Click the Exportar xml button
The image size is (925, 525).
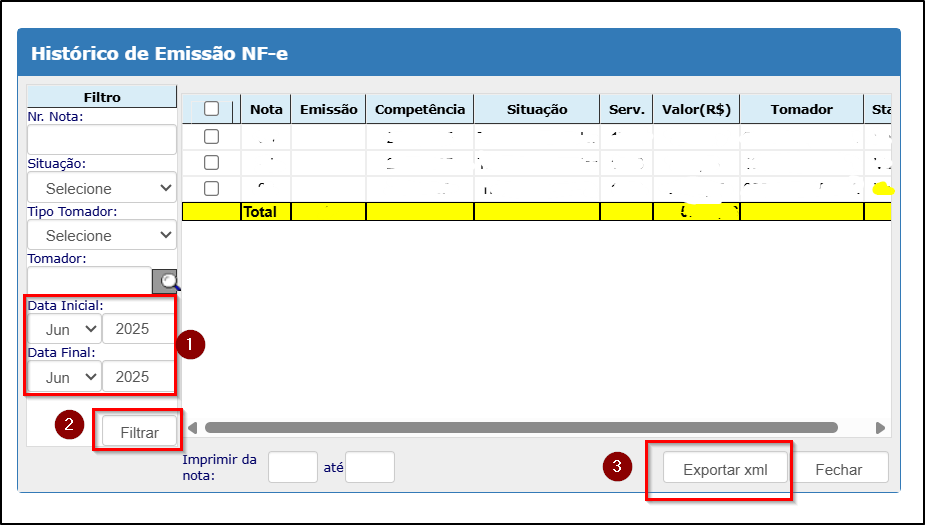tap(725, 469)
